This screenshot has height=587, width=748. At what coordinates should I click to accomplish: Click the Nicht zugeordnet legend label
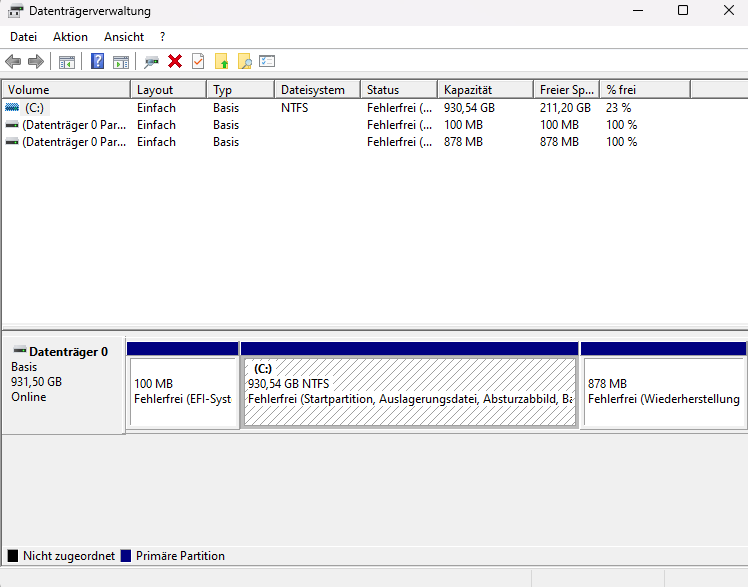click(x=69, y=556)
